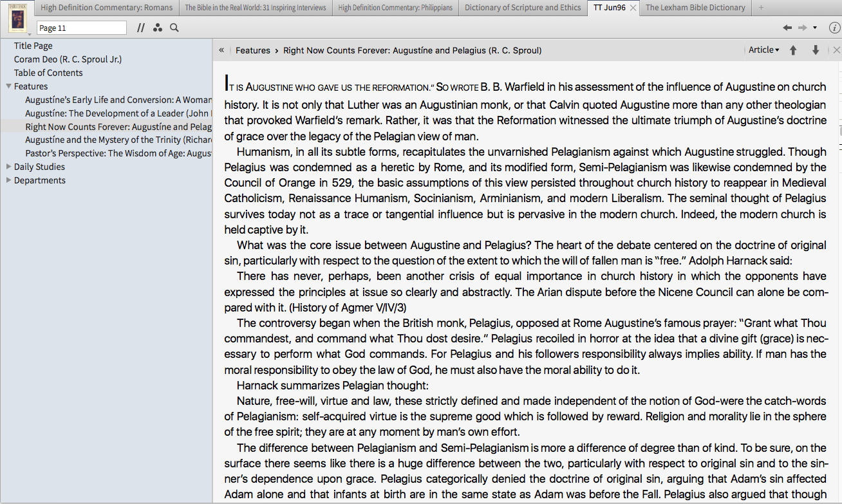Switch to Bible in the Real World tab
The height and width of the screenshot is (504, 842).
pos(256,8)
